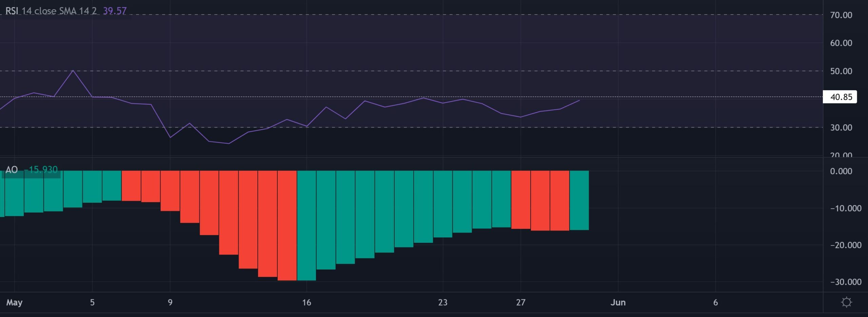The height and width of the screenshot is (317, 868).
Task: Click the 50.00 level on RSI scale
Action: click(842, 71)
